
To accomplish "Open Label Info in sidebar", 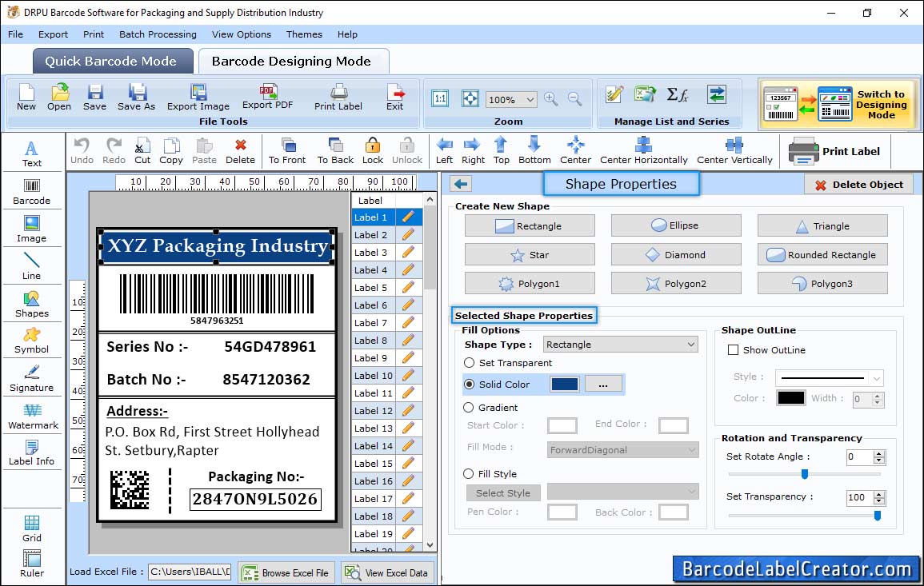I will [32, 452].
